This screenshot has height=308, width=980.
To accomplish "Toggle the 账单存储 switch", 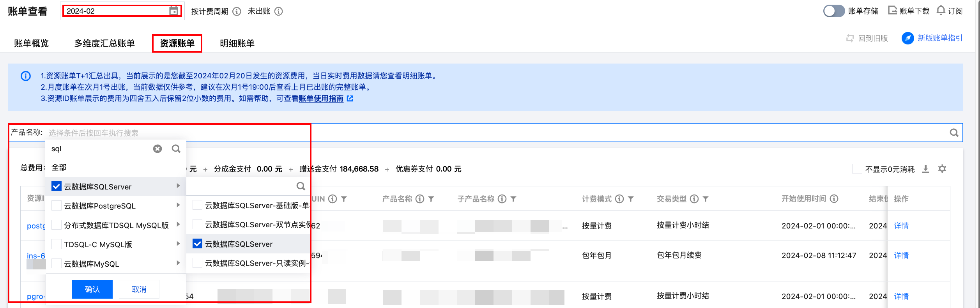I will click(833, 11).
